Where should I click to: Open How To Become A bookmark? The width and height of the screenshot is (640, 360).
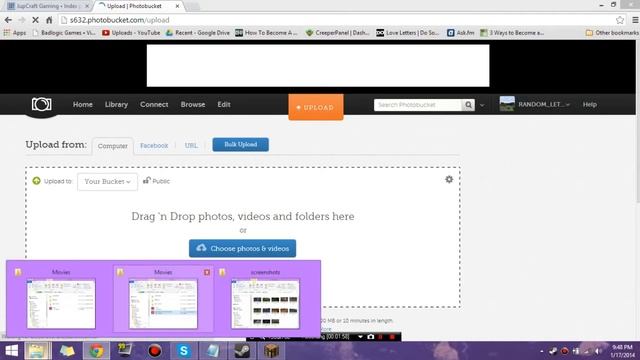tap(267, 33)
